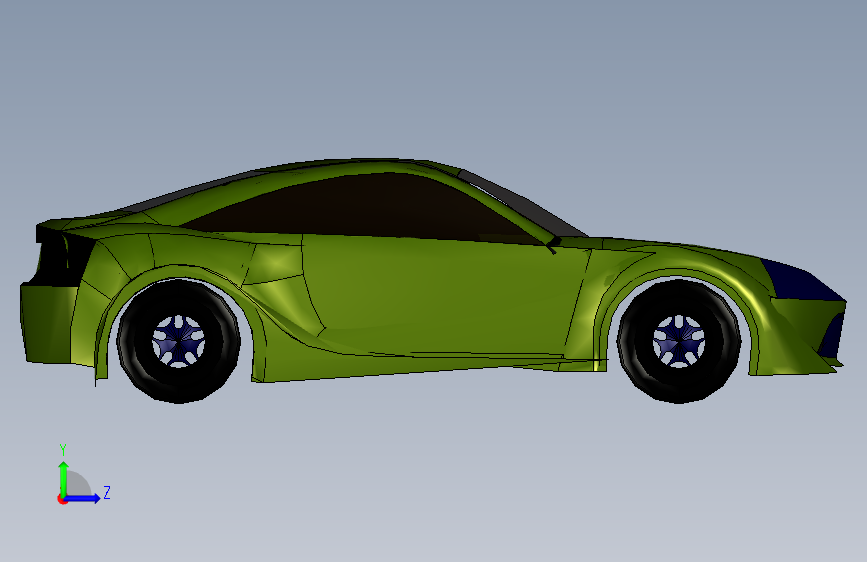Select the rear black tire

[179, 341]
